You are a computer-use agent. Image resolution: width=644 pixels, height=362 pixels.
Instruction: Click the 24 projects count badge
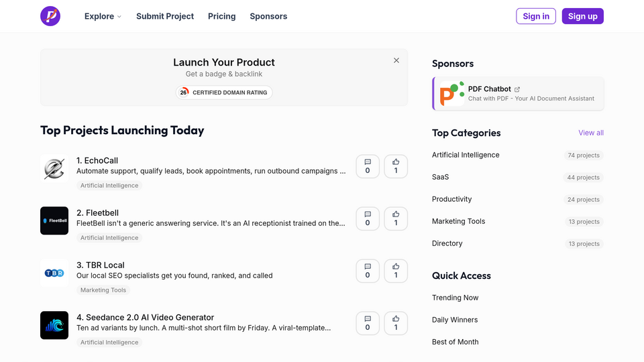pyautogui.click(x=583, y=200)
